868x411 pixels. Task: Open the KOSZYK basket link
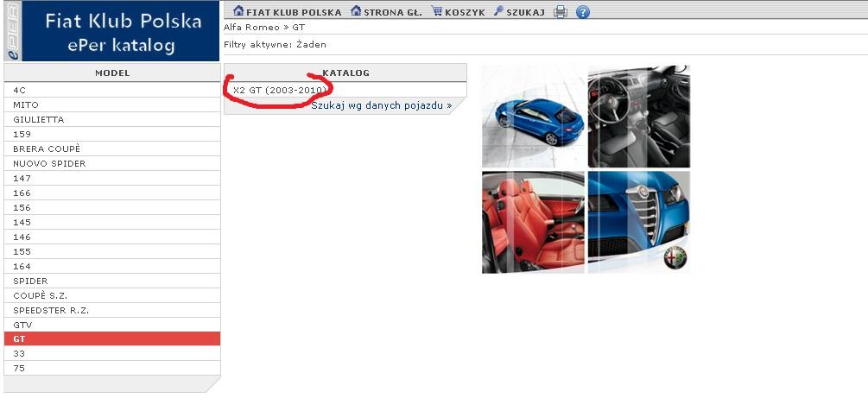click(x=465, y=12)
